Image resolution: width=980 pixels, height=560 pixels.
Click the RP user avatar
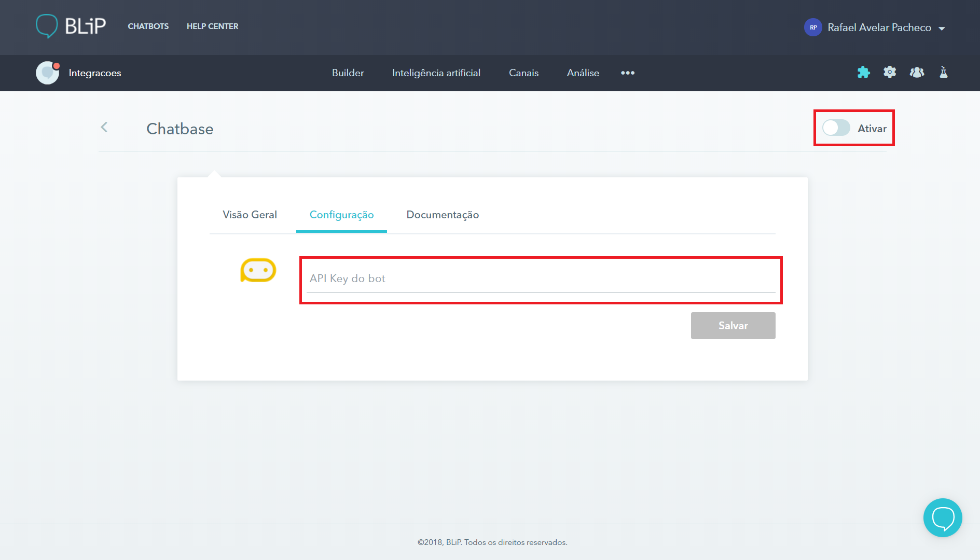(813, 27)
